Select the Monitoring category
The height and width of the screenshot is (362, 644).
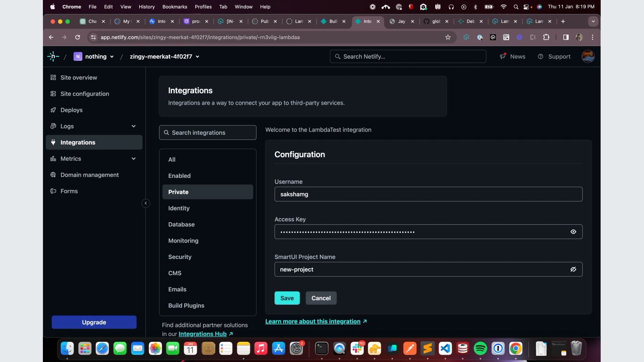pos(208,240)
